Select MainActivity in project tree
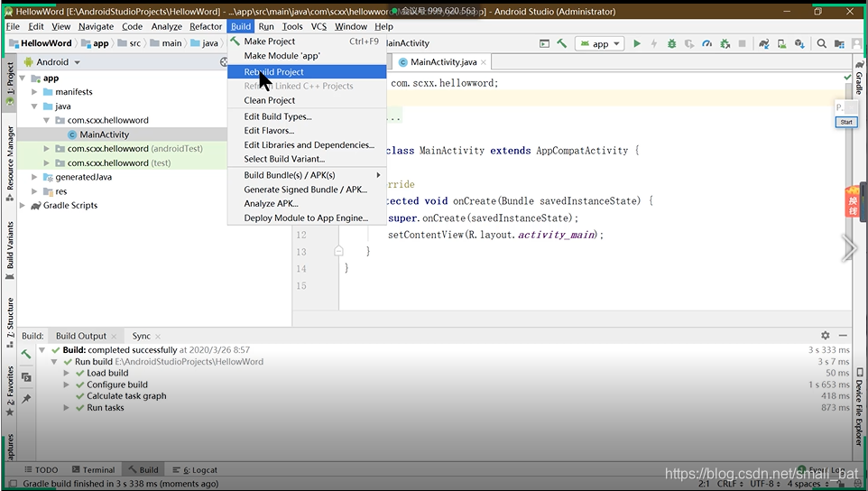The image size is (868, 491). [x=104, y=134]
